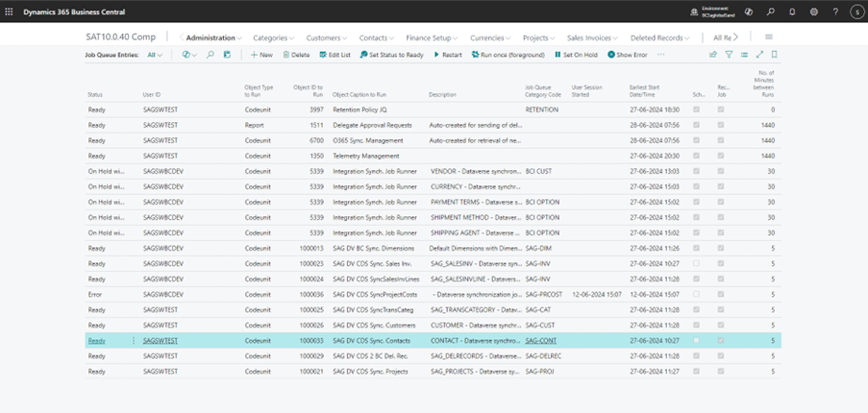The height and width of the screenshot is (413, 868).
Task: Toggle the filter pane funnel icon
Action: pyautogui.click(x=729, y=55)
